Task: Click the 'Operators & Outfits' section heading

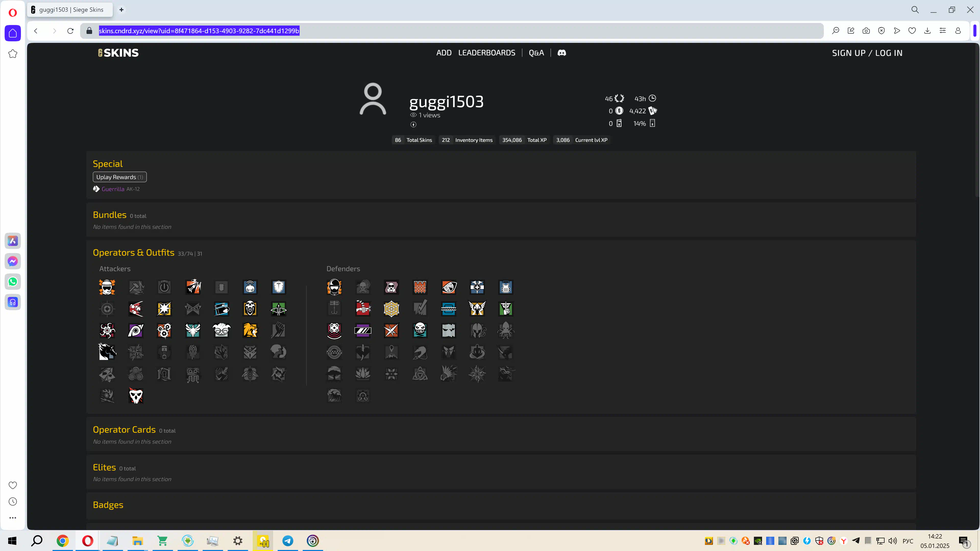Action: (x=133, y=253)
